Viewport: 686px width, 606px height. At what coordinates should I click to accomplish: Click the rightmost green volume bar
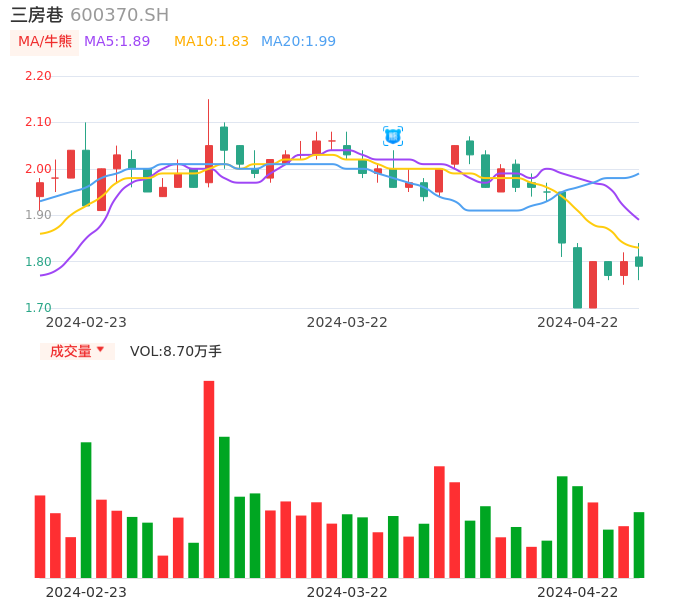(x=639, y=545)
